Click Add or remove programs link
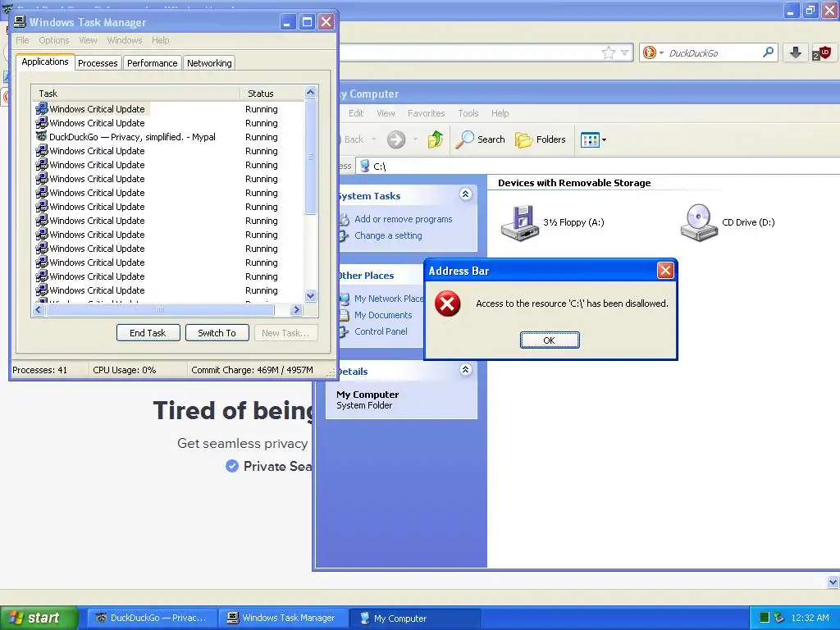Screen dimensions: 840x630 (403, 219)
